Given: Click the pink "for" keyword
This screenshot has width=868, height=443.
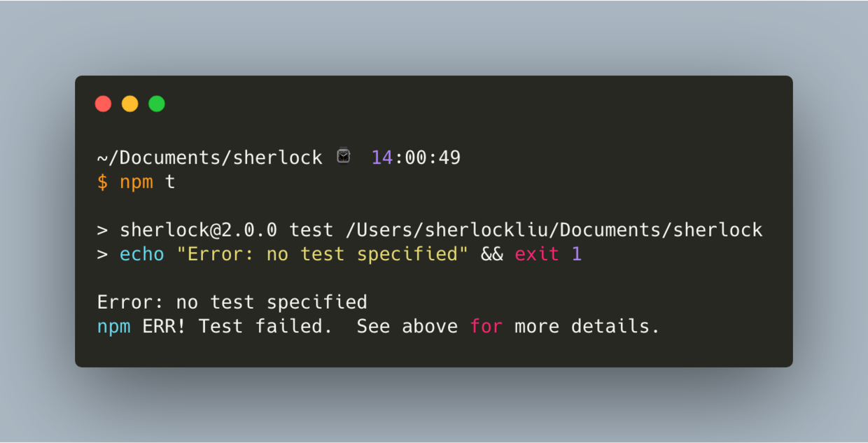Looking at the screenshot, I should pos(486,327).
